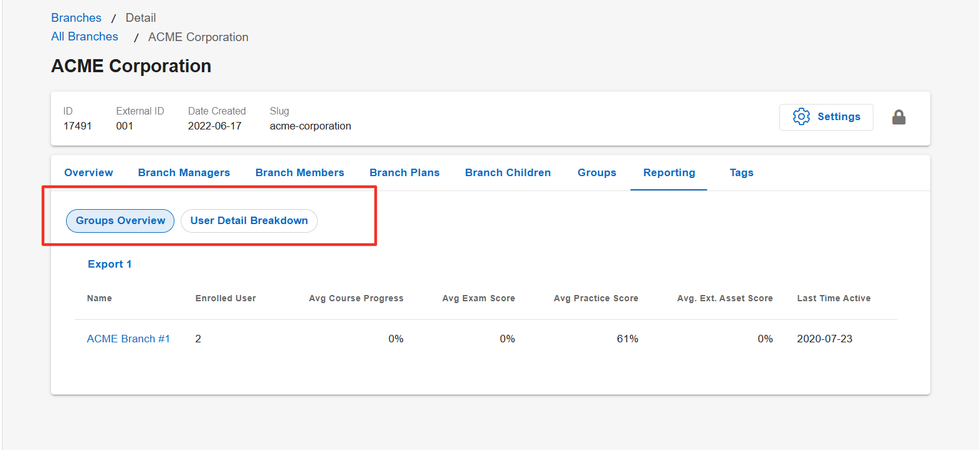Select the User Detail Breakdown pill

point(249,221)
